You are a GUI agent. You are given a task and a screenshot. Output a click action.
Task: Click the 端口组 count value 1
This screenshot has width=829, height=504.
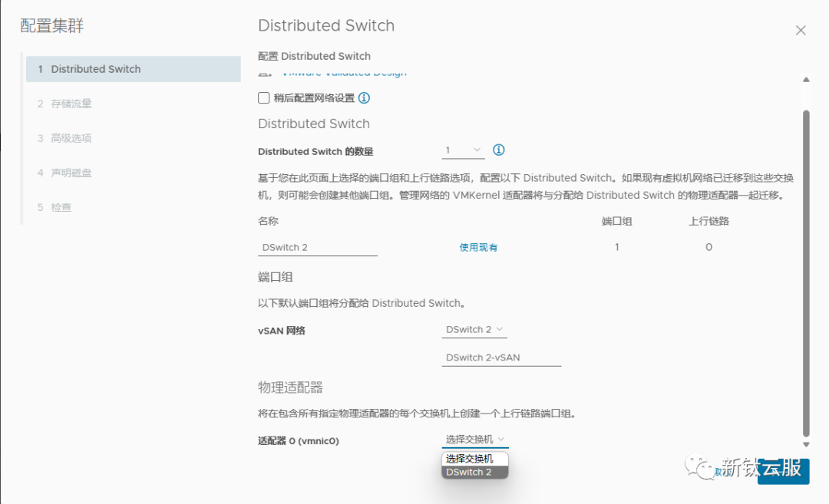point(617,247)
